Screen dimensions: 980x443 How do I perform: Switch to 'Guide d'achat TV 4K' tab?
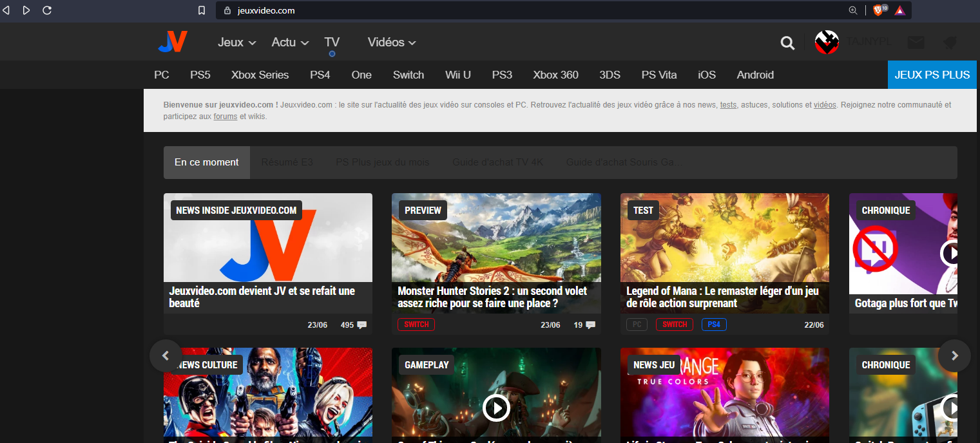498,162
